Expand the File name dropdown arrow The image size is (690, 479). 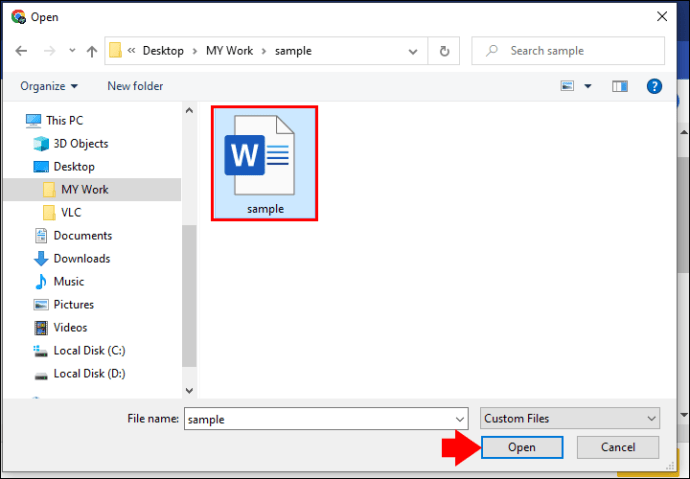[x=459, y=419]
